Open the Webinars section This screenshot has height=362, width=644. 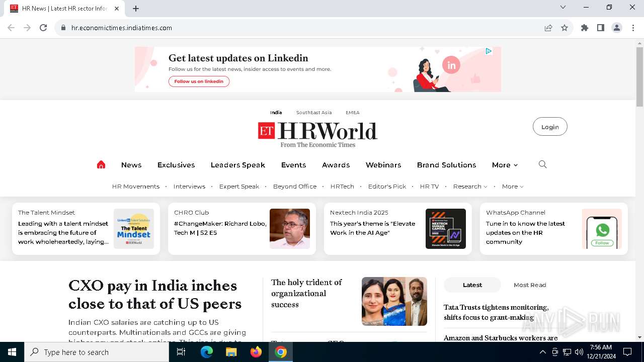click(383, 165)
